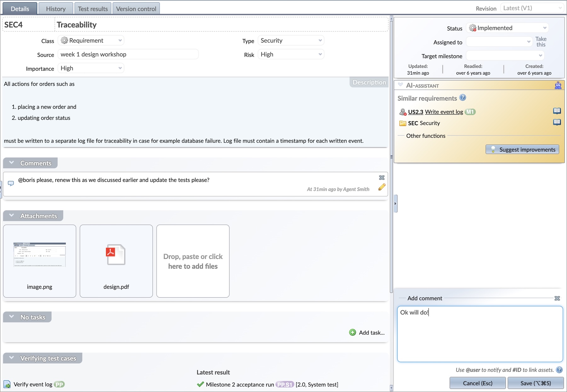This screenshot has height=392, width=567.
Task: Click the Suggest improvements button
Action: pyautogui.click(x=522, y=149)
